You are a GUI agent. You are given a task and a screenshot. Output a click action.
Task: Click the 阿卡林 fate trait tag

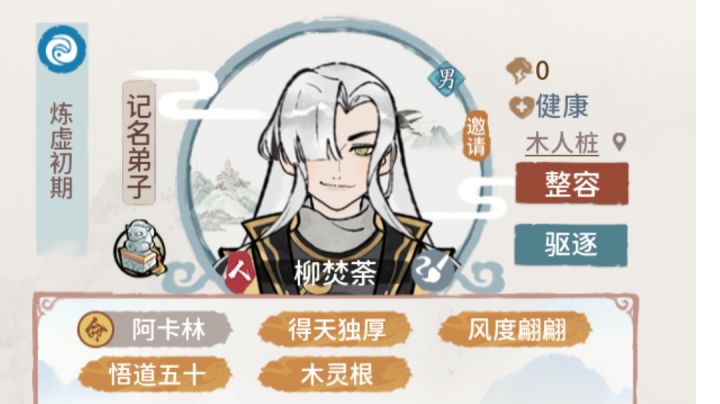[155, 329]
